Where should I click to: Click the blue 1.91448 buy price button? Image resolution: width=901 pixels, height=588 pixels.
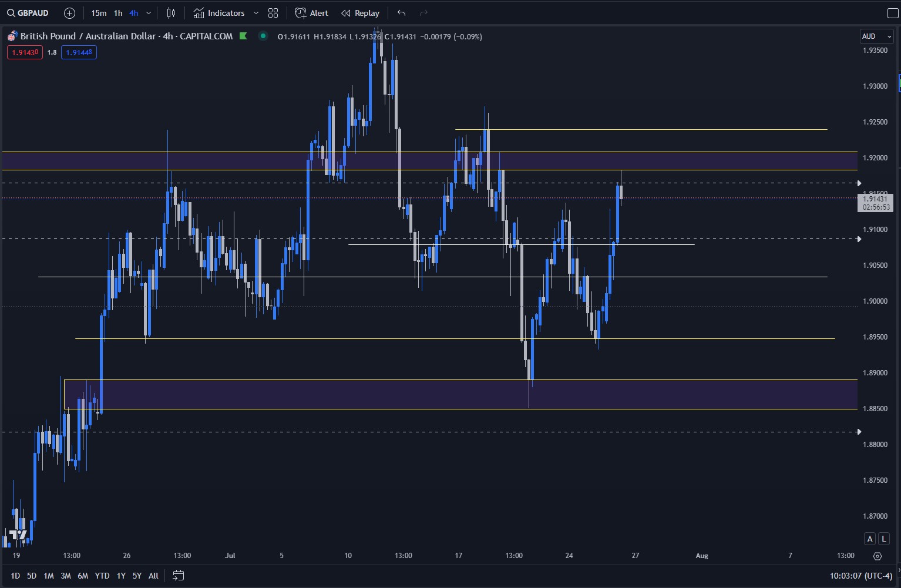(79, 52)
